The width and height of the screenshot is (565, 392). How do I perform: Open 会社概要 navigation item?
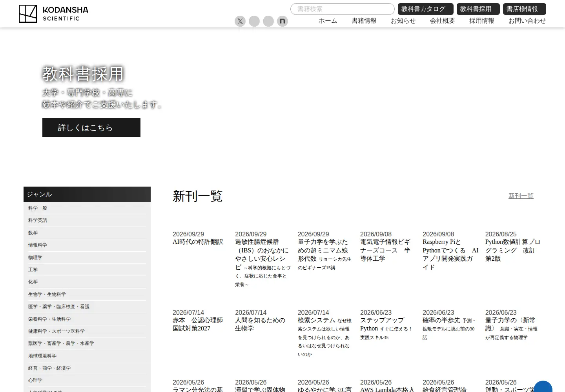click(443, 21)
